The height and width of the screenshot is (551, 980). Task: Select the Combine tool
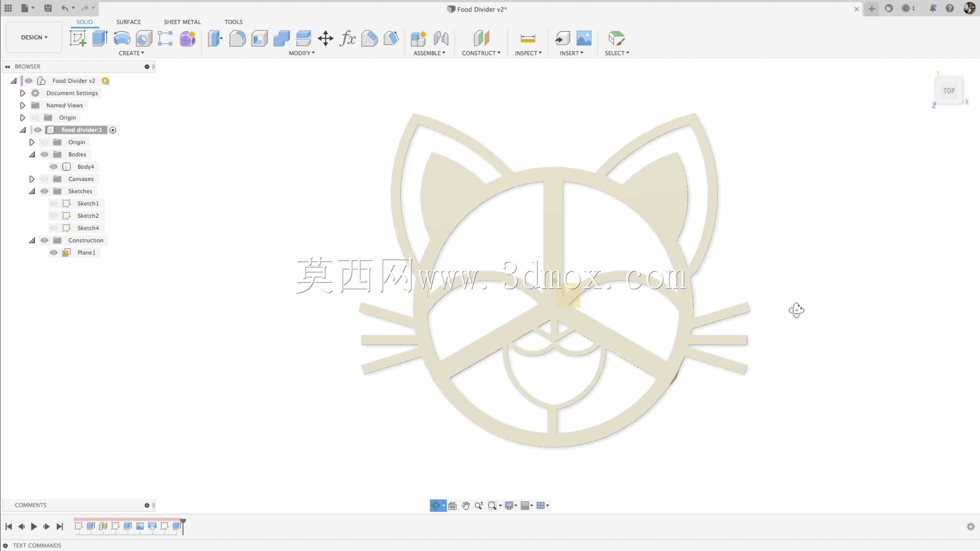coord(281,38)
